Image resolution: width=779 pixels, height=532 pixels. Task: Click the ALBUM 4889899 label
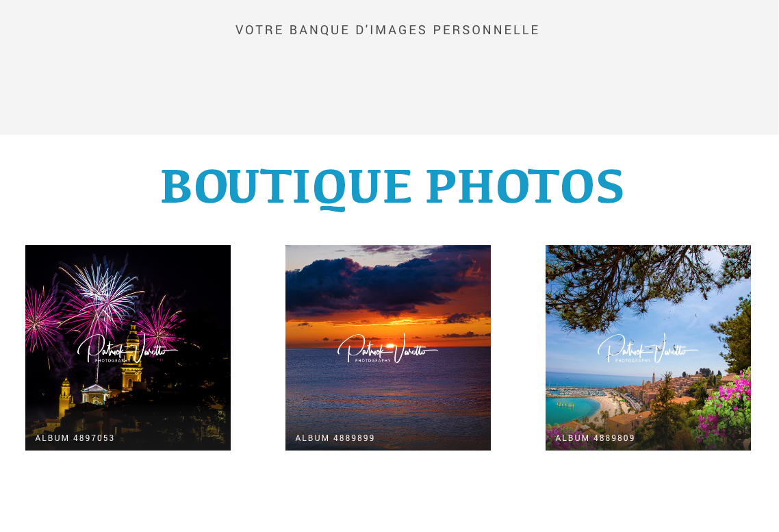pyautogui.click(x=335, y=438)
